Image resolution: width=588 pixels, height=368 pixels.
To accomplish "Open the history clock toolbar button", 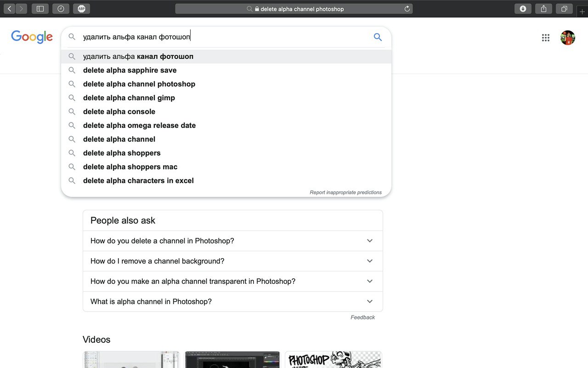I will 61,9.
